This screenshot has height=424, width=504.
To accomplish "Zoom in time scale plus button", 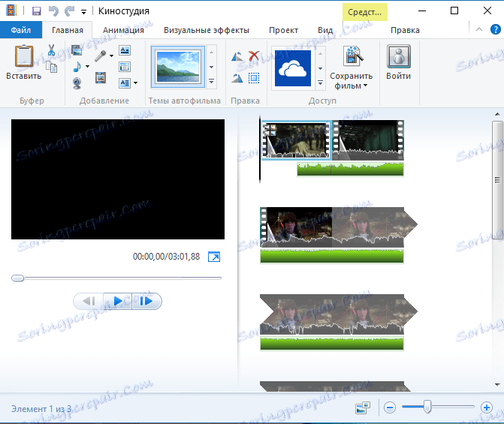I will [x=487, y=407].
